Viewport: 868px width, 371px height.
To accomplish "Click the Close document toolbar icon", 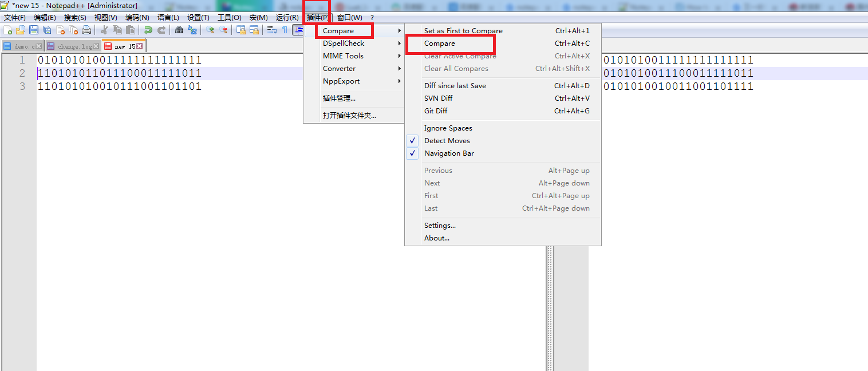I will tap(60, 30).
